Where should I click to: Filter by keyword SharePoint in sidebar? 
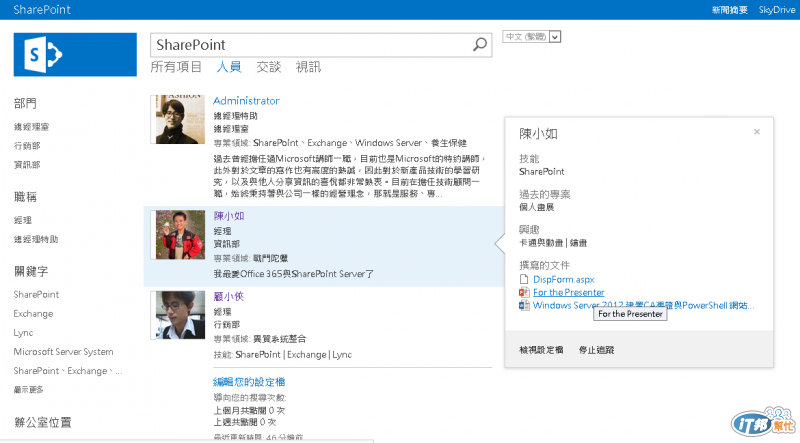point(36,294)
